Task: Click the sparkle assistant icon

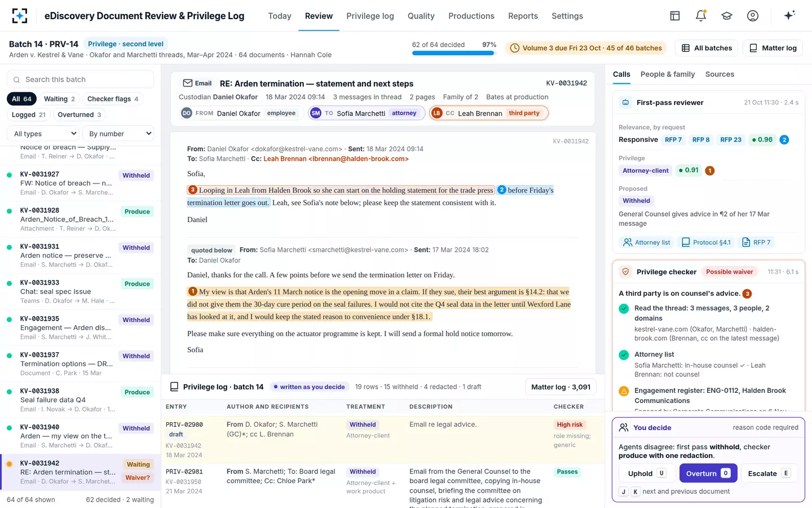Action: 789,15
